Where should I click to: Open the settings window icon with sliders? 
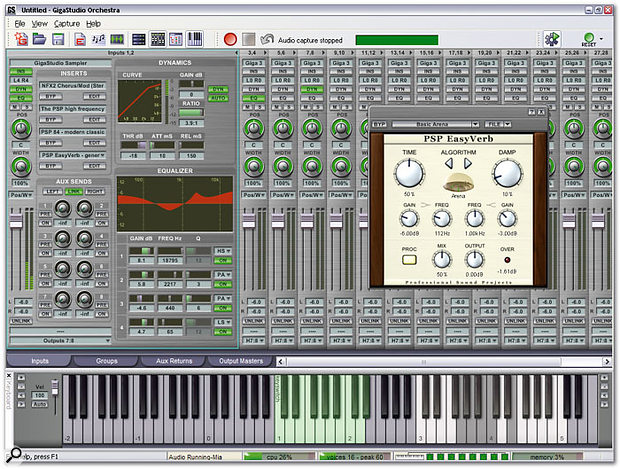tap(176, 39)
